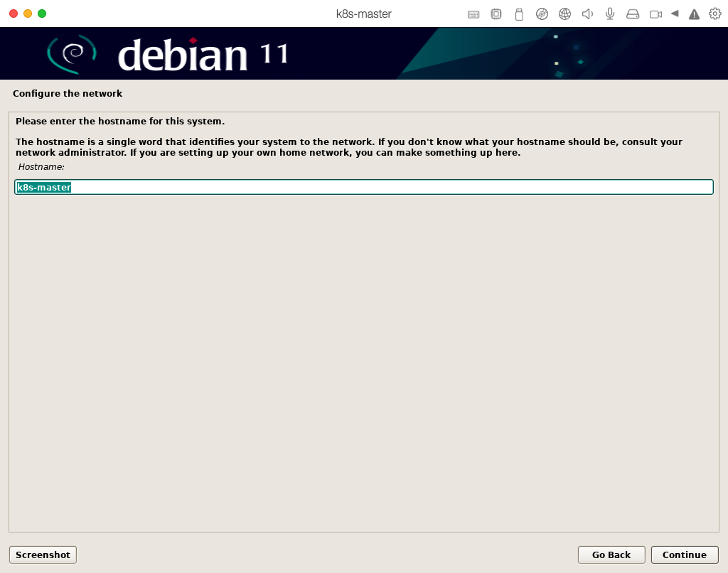Click the USB drive icon

tap(519, 14)
